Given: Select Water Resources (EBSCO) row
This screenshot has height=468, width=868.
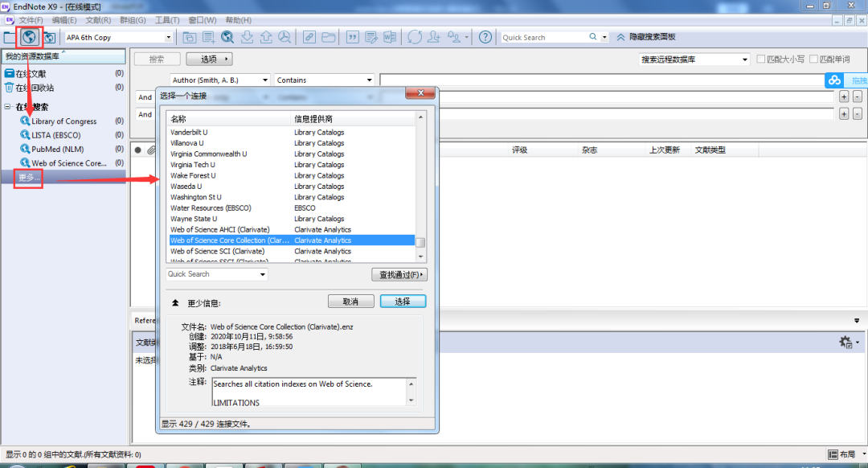Looking at the screenshot, I should coord(292,207).
